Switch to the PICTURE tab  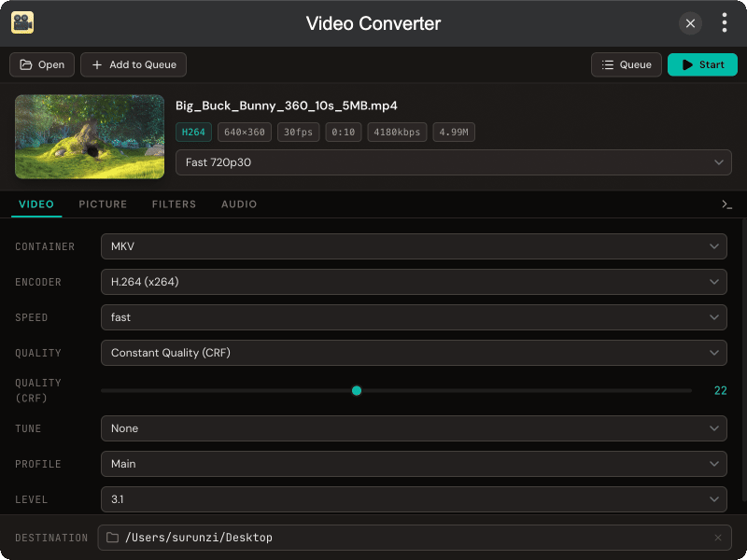(x=103, y=204)
